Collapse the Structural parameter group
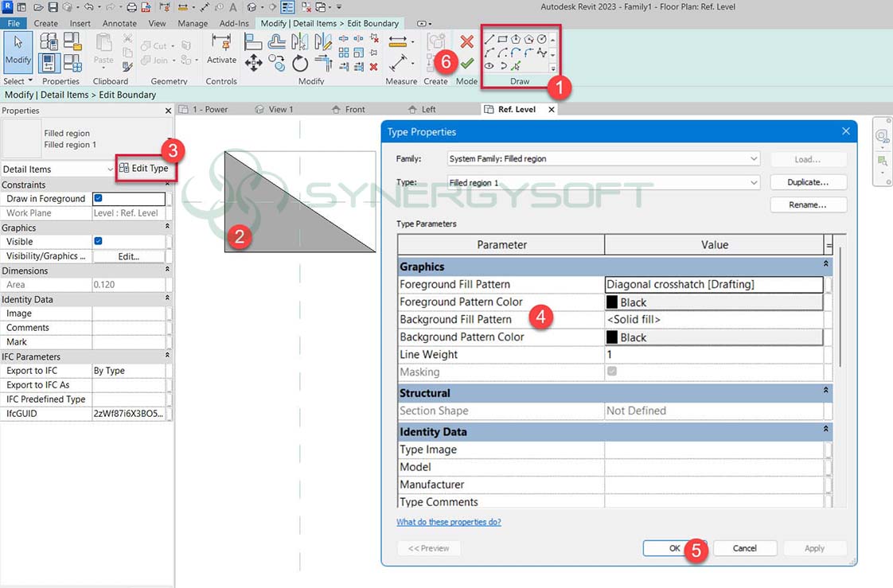893x588 pixels. pos(825,391)
